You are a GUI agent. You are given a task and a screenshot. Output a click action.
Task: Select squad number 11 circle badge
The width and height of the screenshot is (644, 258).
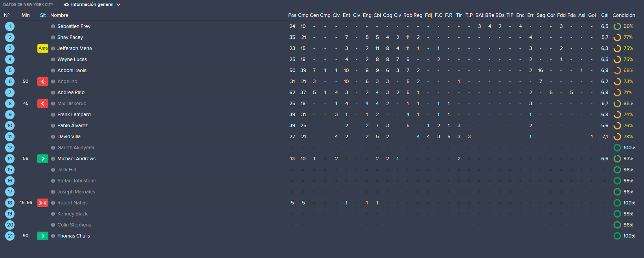[x=10, y=137]
